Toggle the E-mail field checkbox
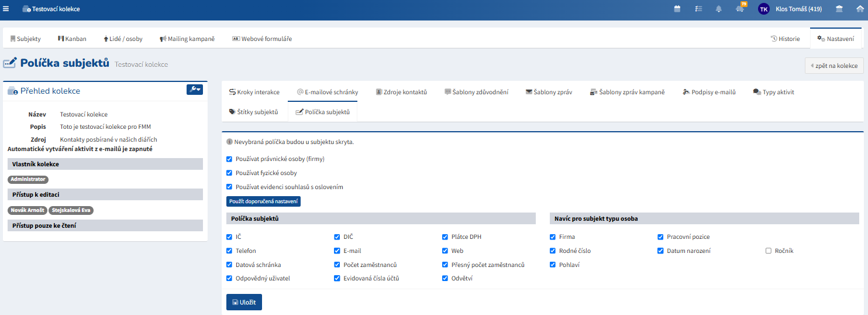Screen dimensions: 868x315 click(337, 251)
